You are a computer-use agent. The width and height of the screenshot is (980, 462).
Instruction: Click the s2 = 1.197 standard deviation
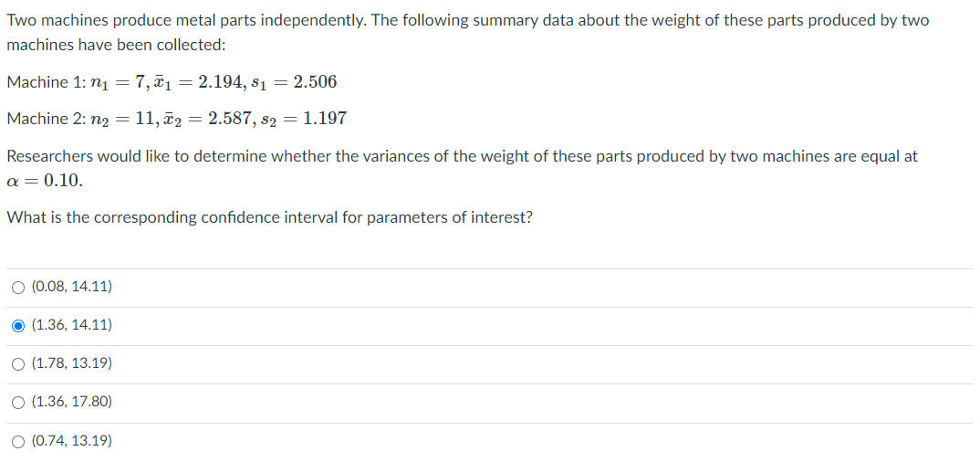[x=302, y=119]
